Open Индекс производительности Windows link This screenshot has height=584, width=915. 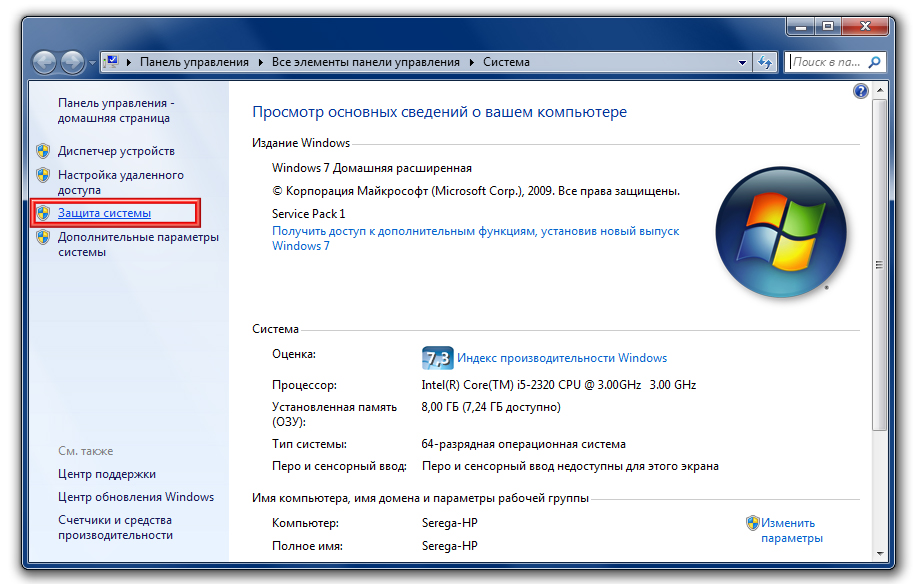pos(562,358)
